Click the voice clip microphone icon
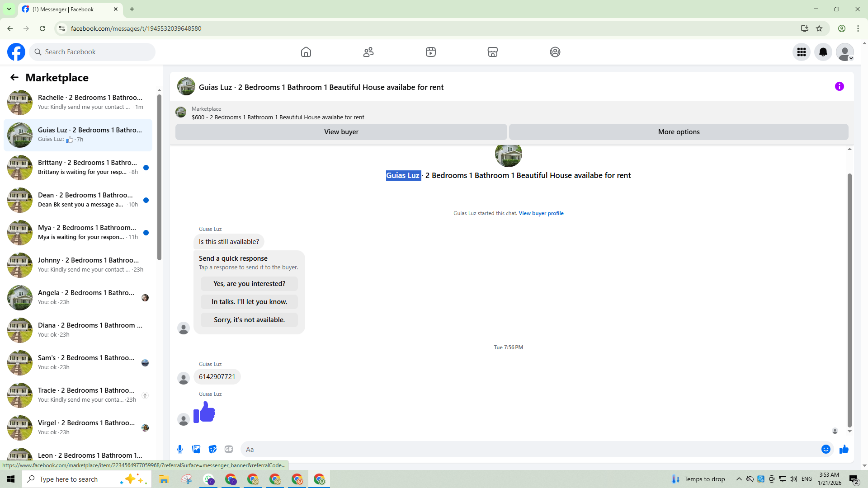The width and height of the screenshot is (868, 488). [x=180, y=449]
